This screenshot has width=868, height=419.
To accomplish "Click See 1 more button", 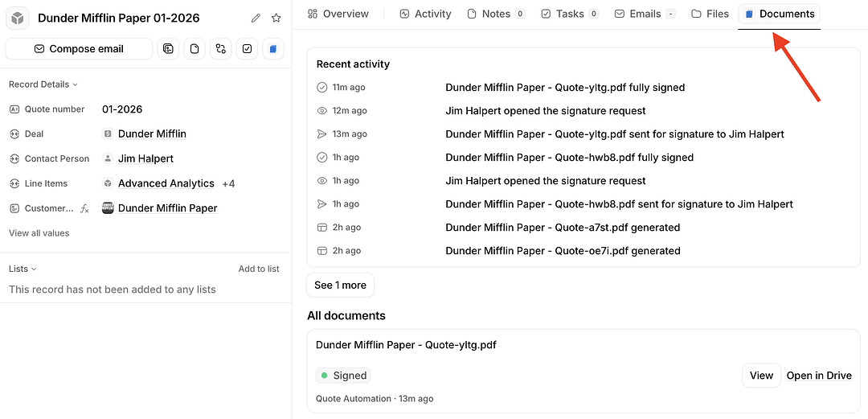I will 341,285.
